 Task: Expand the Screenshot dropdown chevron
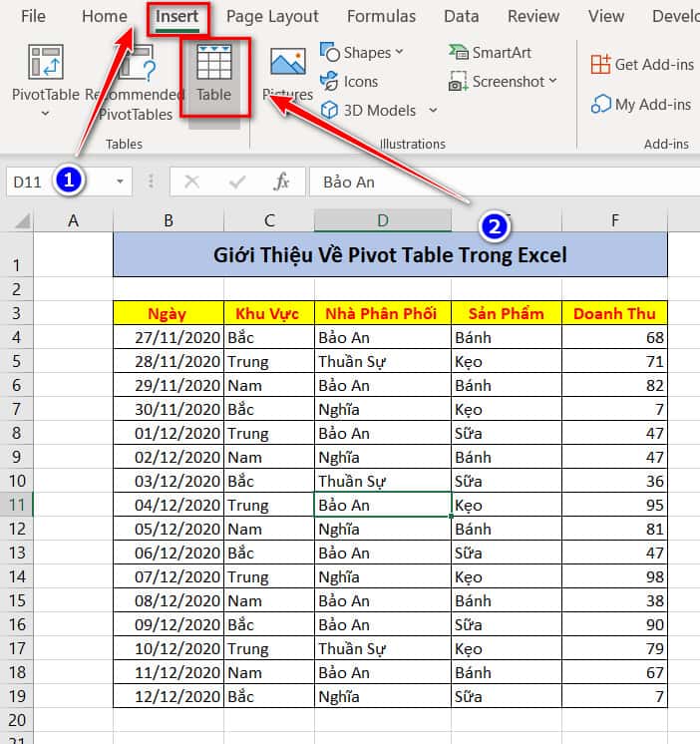552,81
